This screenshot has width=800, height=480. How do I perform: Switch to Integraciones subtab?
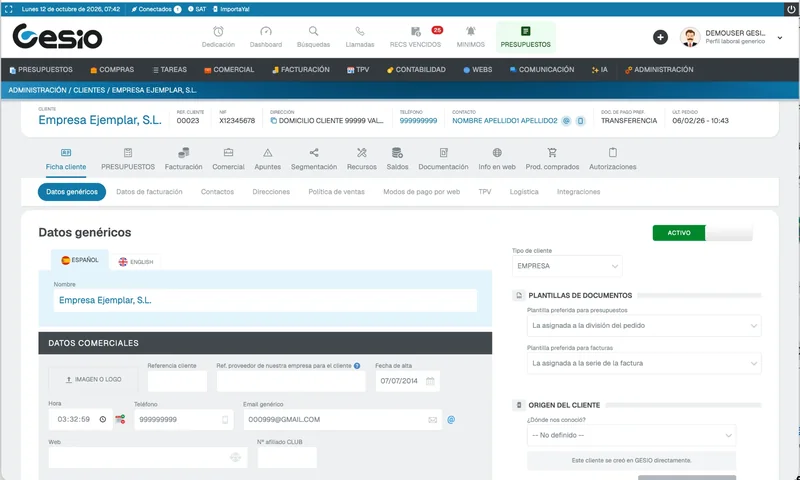pyautogui.click(x=579, y=192)
